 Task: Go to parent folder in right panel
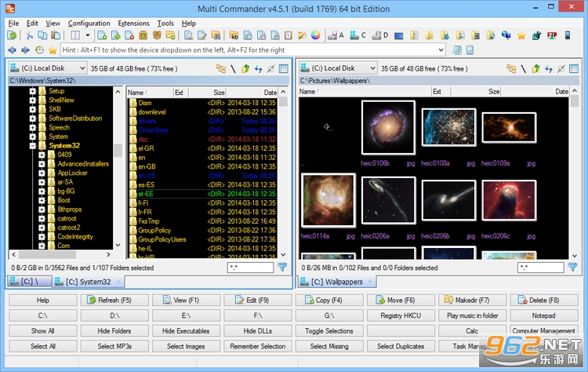pyautogui.click(x=536, y=69)
